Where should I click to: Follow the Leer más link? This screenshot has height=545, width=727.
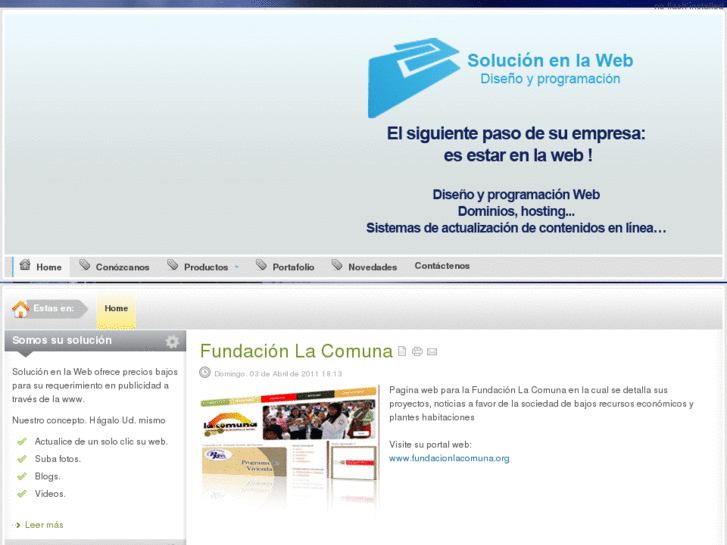coord(44,525)
